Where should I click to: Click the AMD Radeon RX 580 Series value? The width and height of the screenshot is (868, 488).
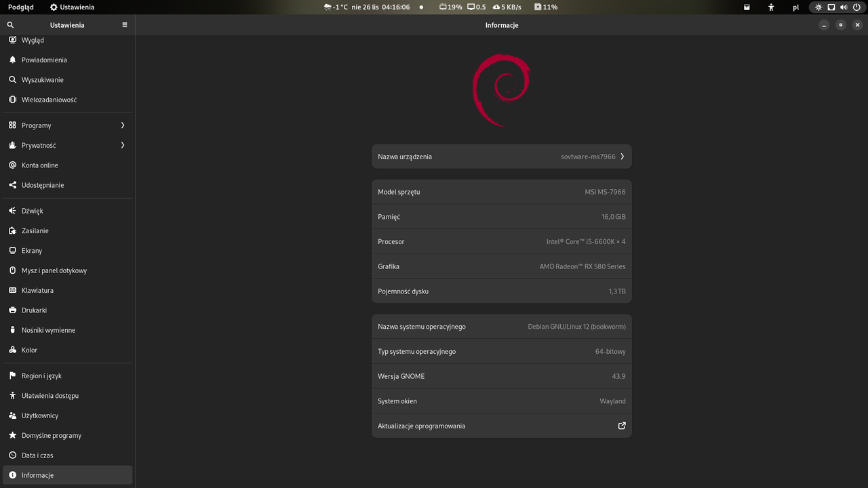click(x=583, y=266)
